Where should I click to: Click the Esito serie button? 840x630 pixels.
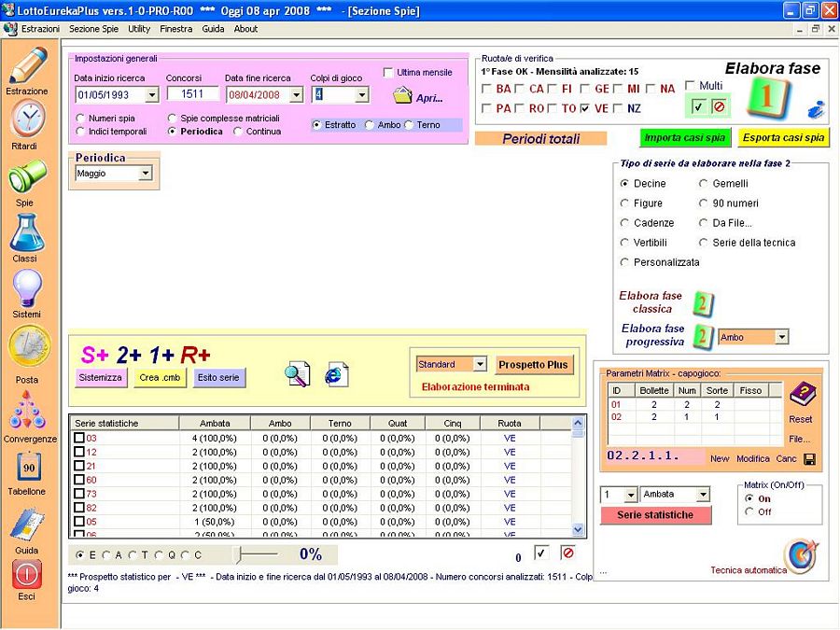point(218,378)
